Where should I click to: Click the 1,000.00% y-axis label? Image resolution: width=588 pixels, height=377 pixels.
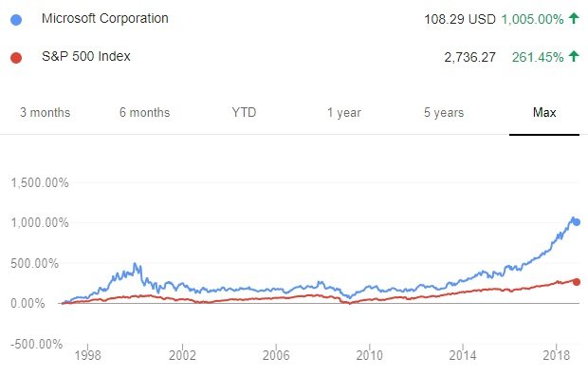pos(40,222)
